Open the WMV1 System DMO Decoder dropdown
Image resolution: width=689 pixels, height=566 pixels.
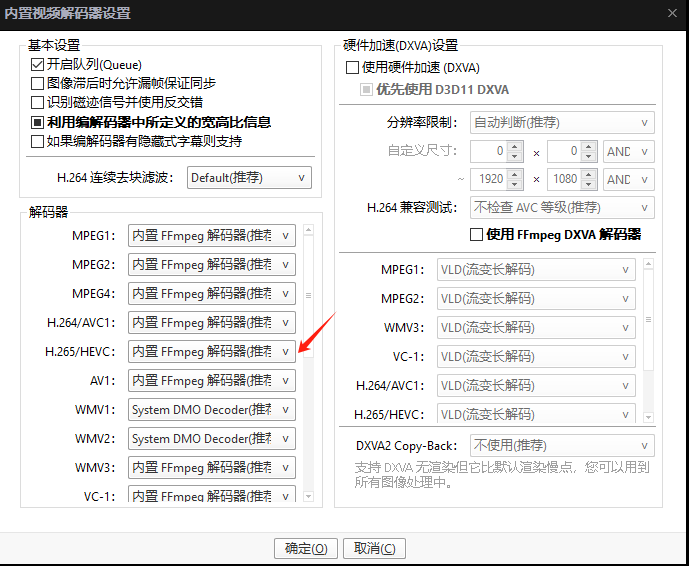click(212, 410)
